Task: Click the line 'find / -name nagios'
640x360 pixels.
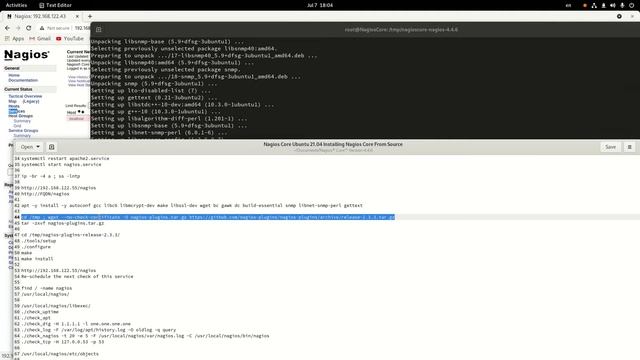Action: 47,288
